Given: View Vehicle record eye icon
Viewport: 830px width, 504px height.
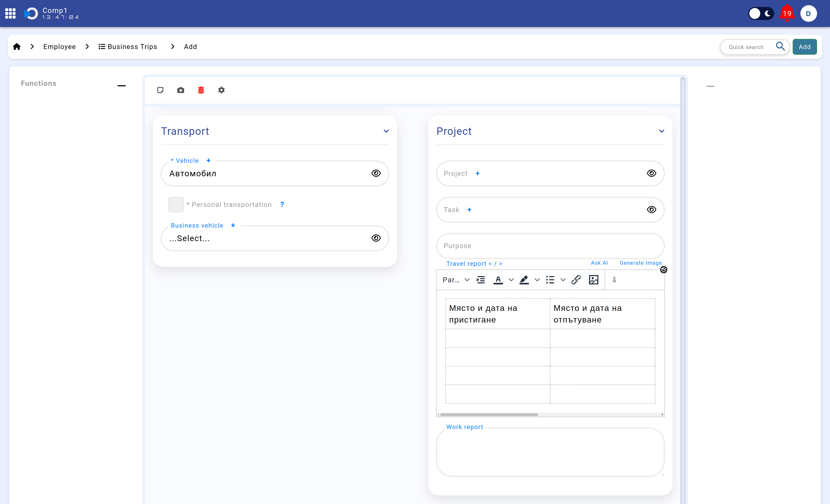Looking at the screenshot, I should (x=376, y=173).
